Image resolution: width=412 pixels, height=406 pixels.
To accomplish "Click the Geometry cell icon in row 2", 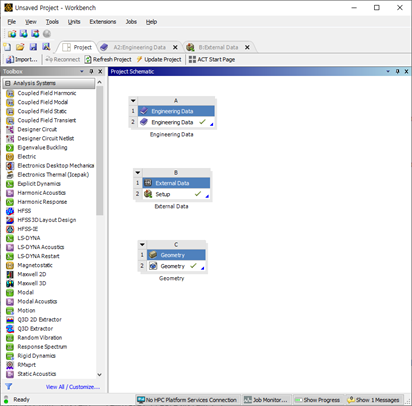I will 153,266.
